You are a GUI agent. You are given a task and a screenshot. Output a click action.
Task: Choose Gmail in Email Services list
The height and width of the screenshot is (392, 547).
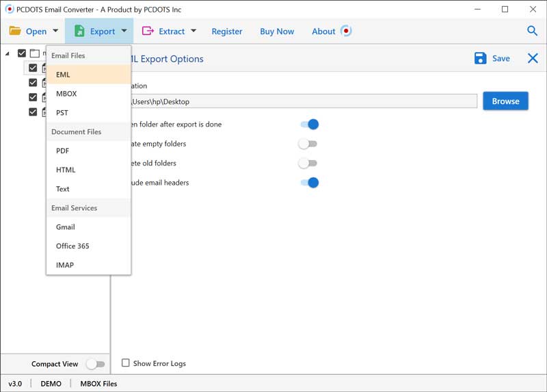[66, 227]
